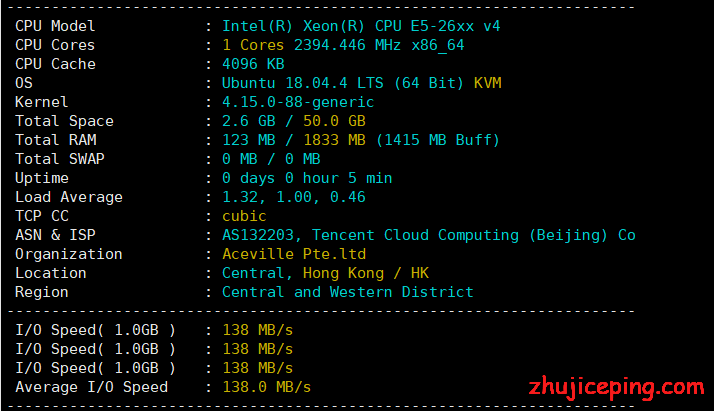Click the kernel version 4.15.0-88-generic
Screen dimensions: 714x411
[298, 102]
